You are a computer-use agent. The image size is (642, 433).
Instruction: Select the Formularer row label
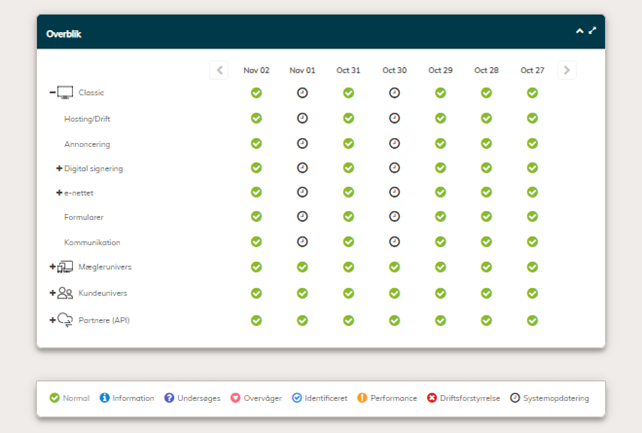pos(84,217)
